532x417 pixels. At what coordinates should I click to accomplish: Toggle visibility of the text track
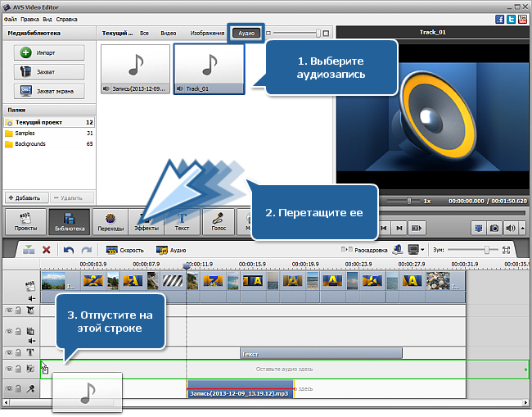(x=9, y=352)
